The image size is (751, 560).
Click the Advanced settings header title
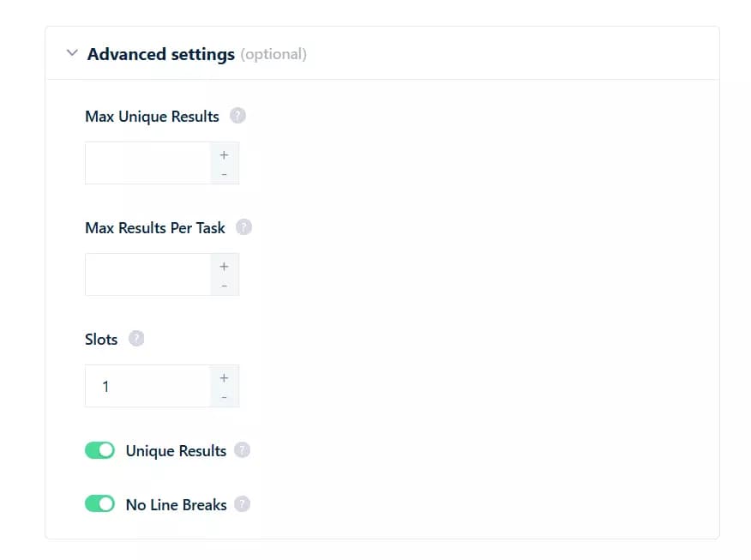pyautogui.click(x=161, y=54)
